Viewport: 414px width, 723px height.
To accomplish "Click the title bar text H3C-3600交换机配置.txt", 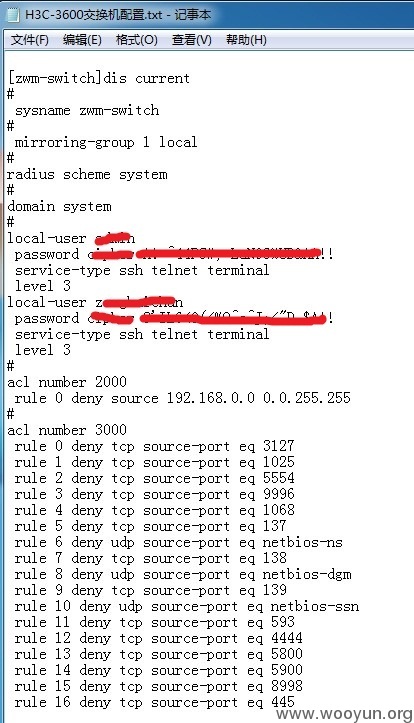I will click(94, 15).
